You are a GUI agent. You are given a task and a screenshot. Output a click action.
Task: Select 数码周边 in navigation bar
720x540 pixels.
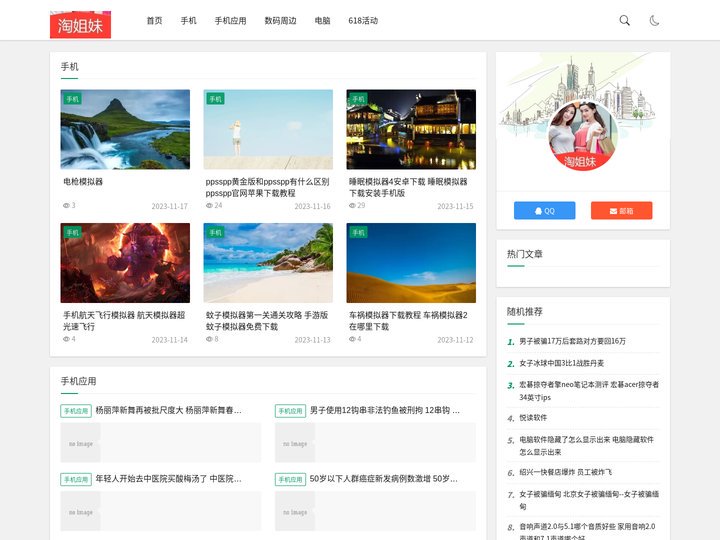coord(281,21)
